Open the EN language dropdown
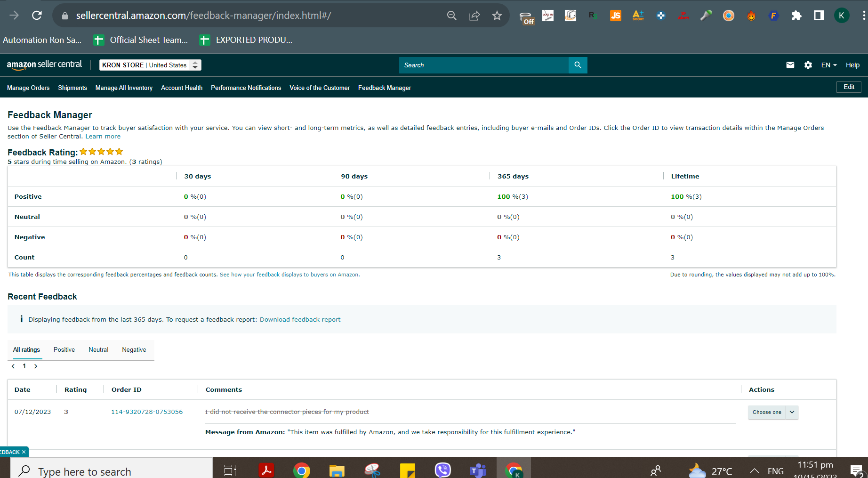 [x=829, y=65]
